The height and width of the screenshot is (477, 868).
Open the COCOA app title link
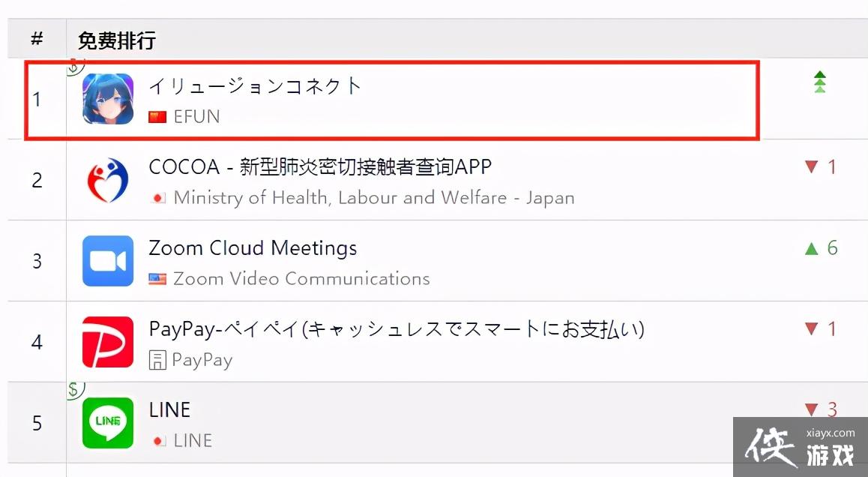(x=320, y=166)
